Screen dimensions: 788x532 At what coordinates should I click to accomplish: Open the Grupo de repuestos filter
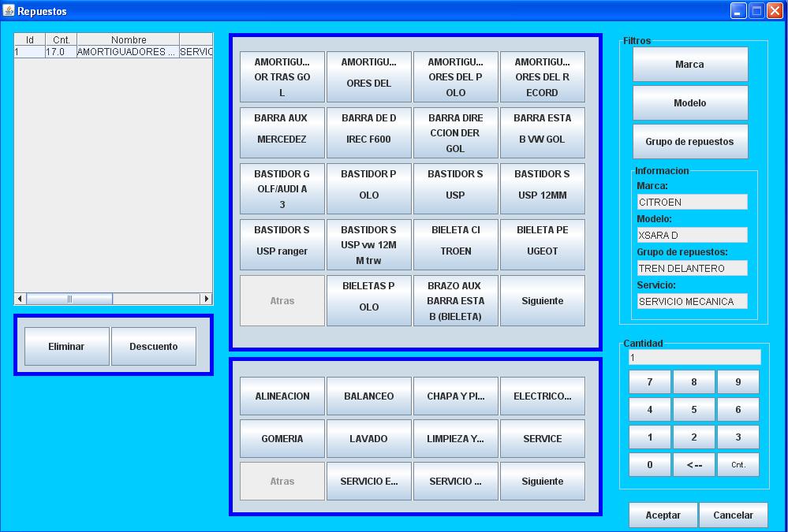tap(689, 142)
